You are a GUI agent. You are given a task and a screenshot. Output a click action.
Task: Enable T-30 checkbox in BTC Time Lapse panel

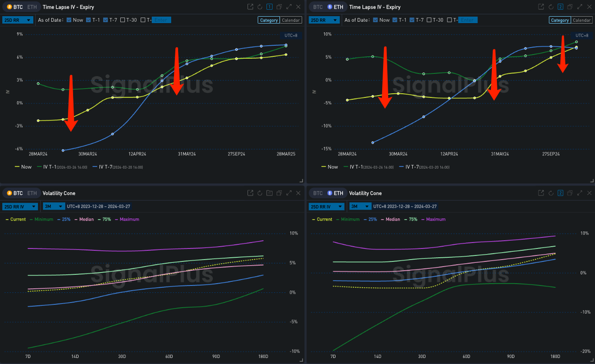pyautogui.click(x=123, y=20)
